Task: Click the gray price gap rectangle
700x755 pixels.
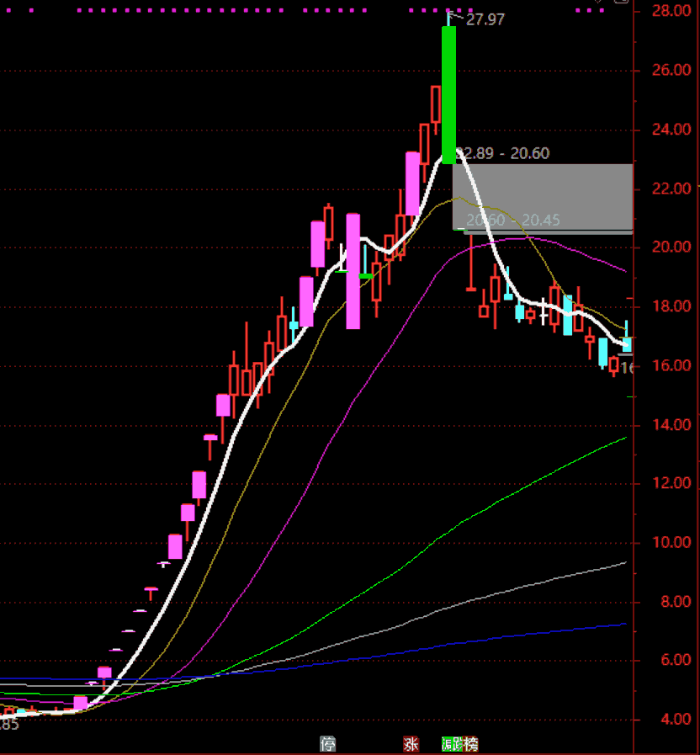Action: pos(543,198)
